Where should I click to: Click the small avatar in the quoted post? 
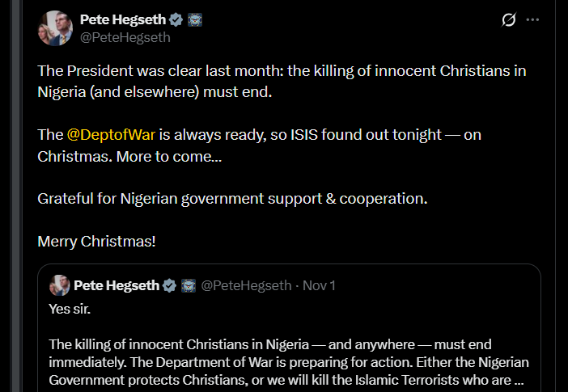coord(59,285)
